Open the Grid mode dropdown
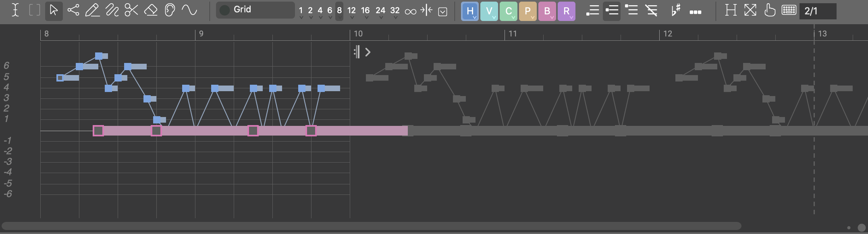The image size is (868, 234). pos(255,10)
